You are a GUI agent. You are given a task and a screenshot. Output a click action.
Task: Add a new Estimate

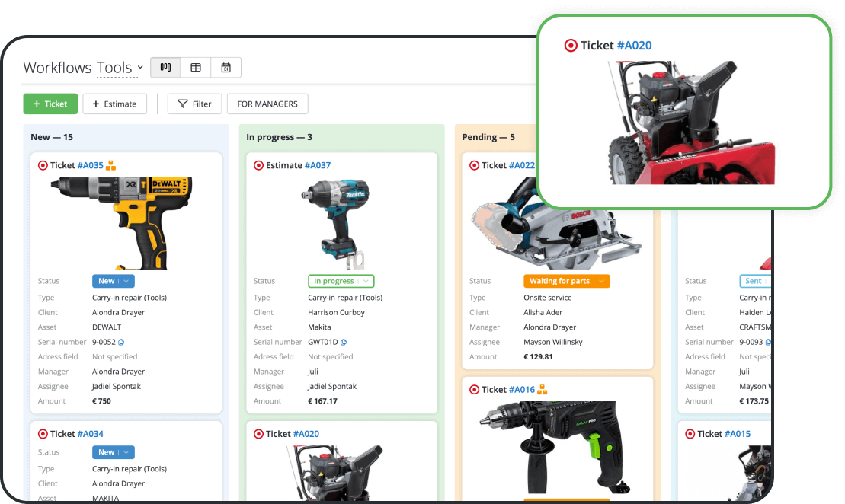point(114,104)
